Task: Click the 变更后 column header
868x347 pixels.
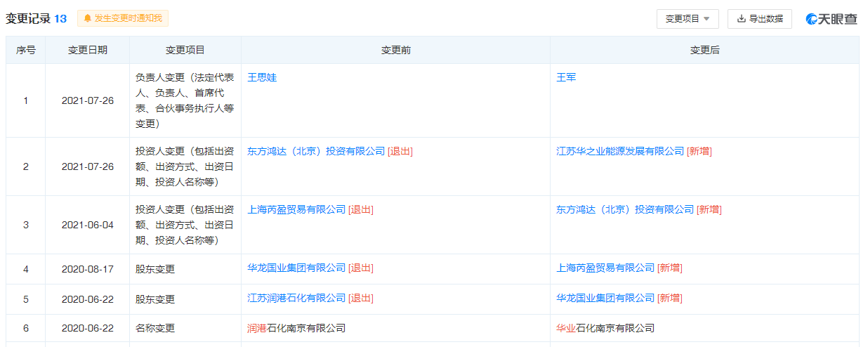Action: coord(705,51)
